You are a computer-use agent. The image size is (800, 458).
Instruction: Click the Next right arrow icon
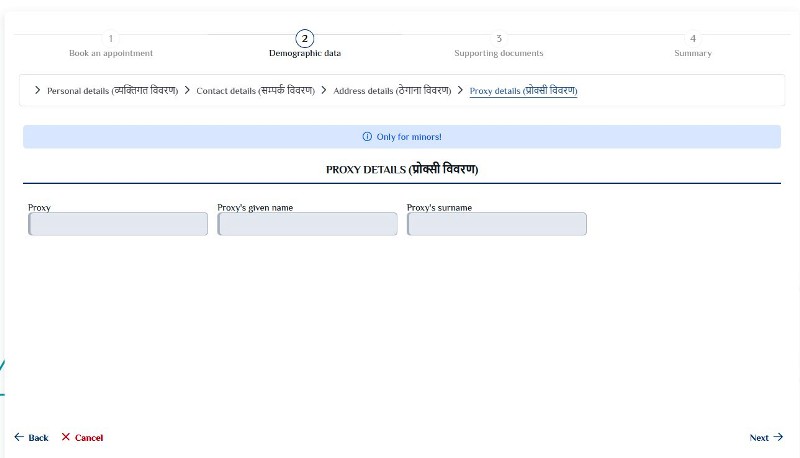click(x=778, y=437)
